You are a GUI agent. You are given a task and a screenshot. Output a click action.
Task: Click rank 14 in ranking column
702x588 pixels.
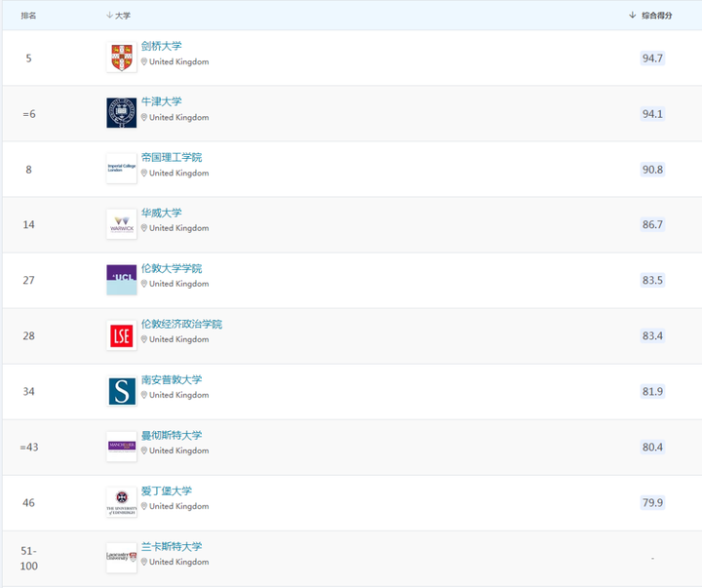click(28, 224)
